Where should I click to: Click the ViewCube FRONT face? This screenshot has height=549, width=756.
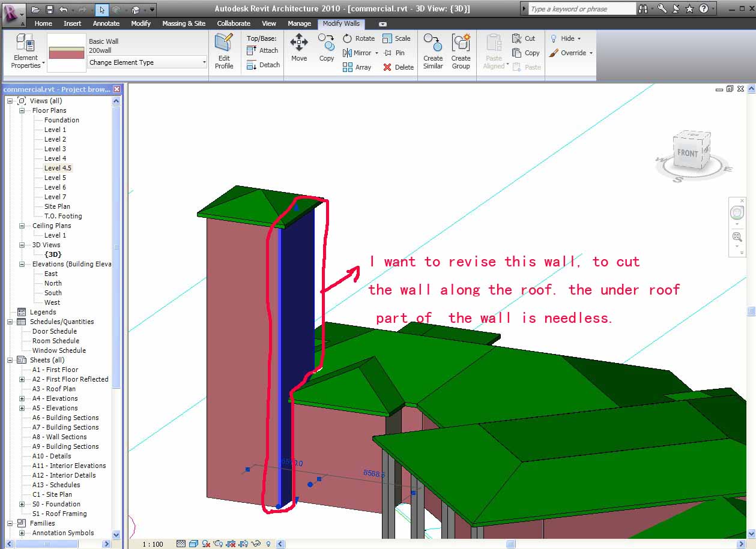pos(688,153)
